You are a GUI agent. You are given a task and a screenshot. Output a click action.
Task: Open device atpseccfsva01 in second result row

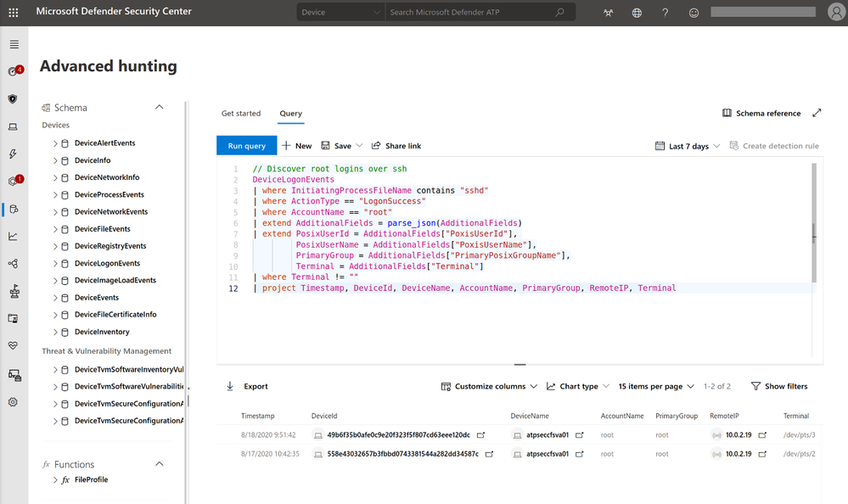pos(548,454)
